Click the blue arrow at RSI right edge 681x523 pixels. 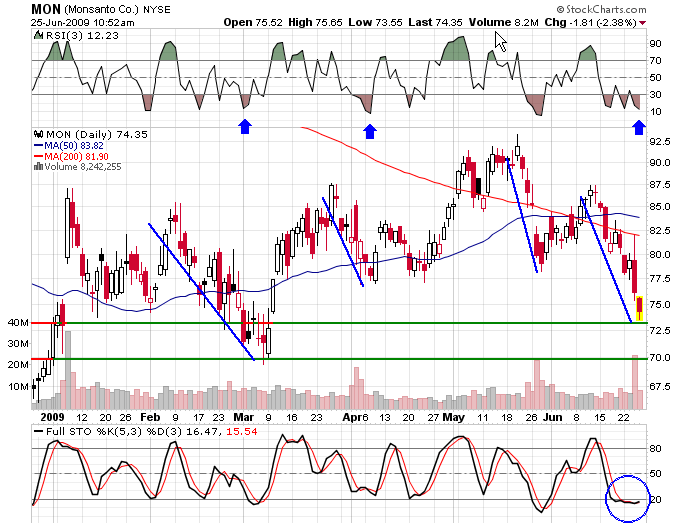coord(639,126)
